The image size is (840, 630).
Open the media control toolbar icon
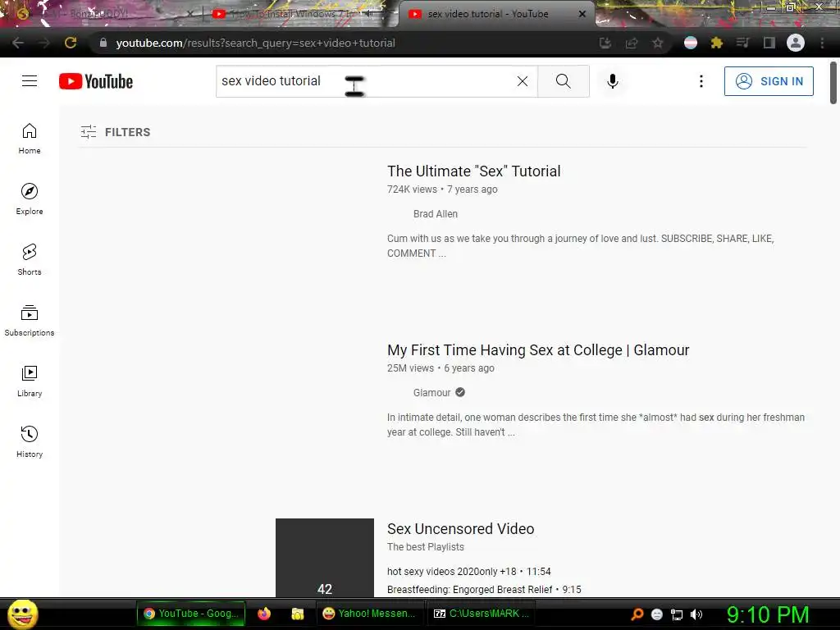[x=742, y=43]
